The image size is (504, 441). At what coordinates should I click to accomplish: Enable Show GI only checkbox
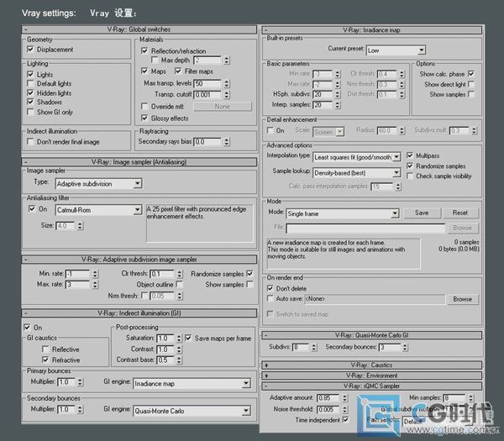(30, 112)
